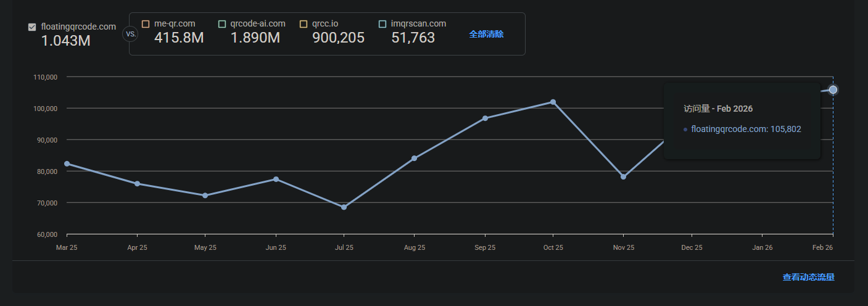Click the Oct 25 peak data point
This screenshot has width=868, height=306.
(553, 102)
